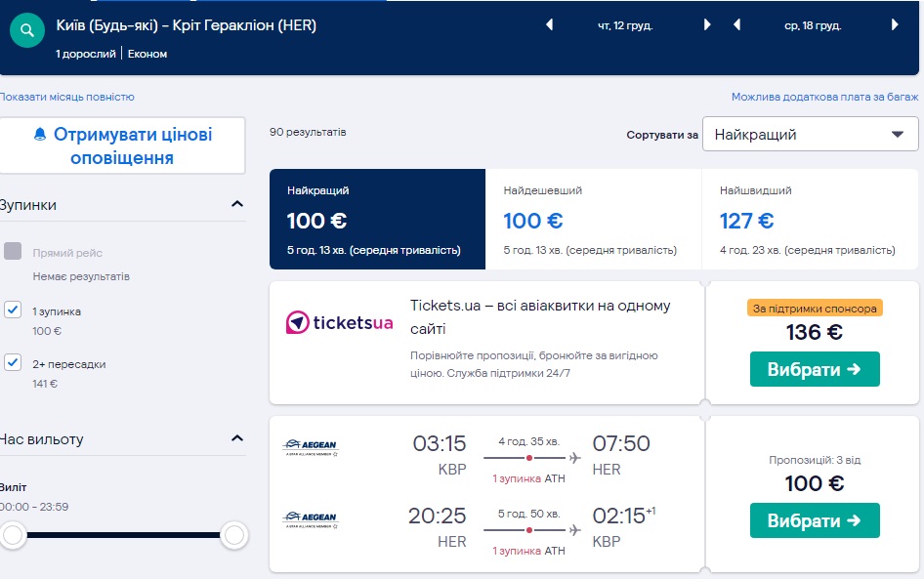
Task: Go to previous departure date arrow
Action: [551, 25]
